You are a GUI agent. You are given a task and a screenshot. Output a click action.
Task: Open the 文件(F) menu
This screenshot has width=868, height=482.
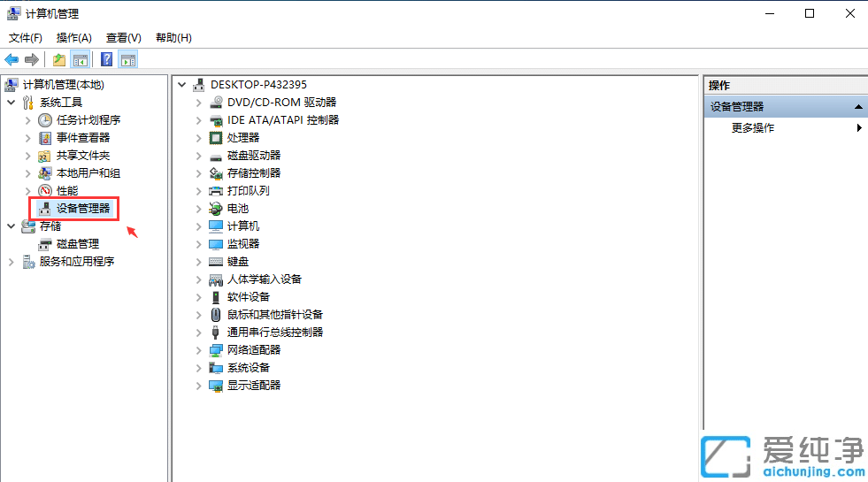click(x=26, y=38)
